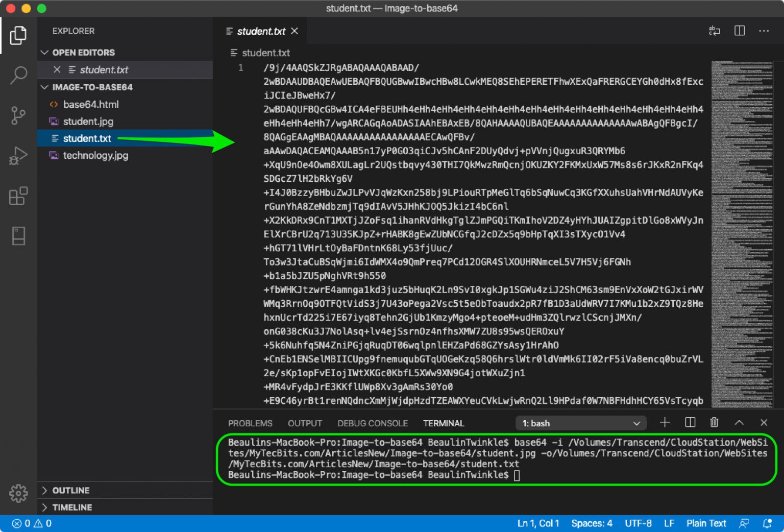Open the Search view in activity bar
The height and width of the screenshot is (532, 784).
click(x=18, y=75)
